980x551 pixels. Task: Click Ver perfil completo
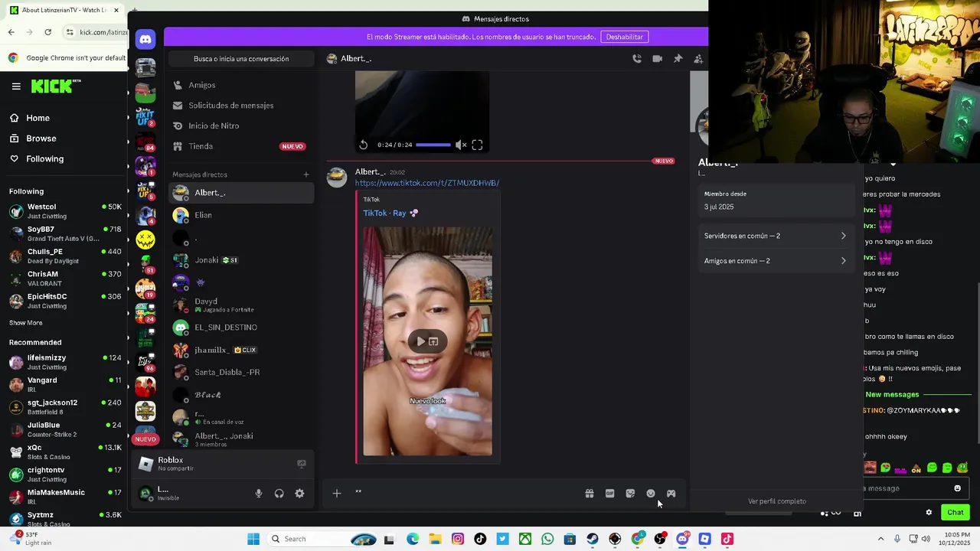click(777, 501)
